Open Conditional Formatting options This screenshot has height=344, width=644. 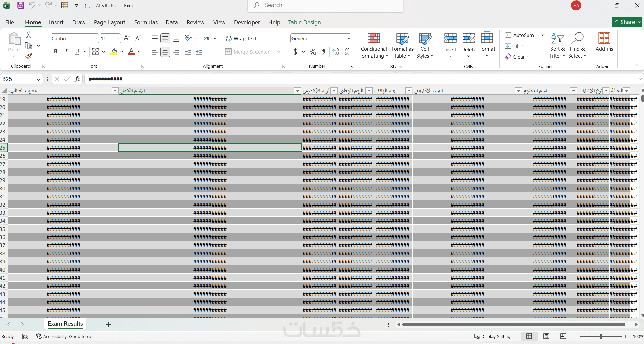(374, 46)
